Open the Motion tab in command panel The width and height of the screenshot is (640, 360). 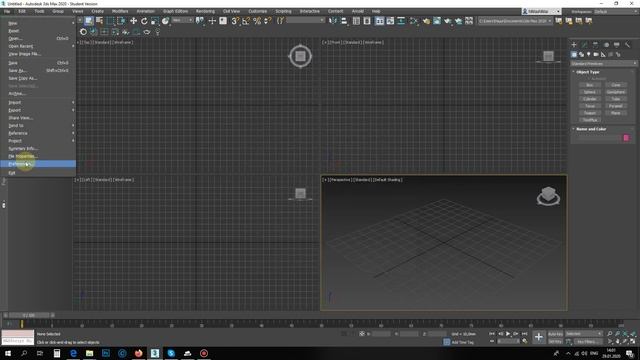click(606, 44)
